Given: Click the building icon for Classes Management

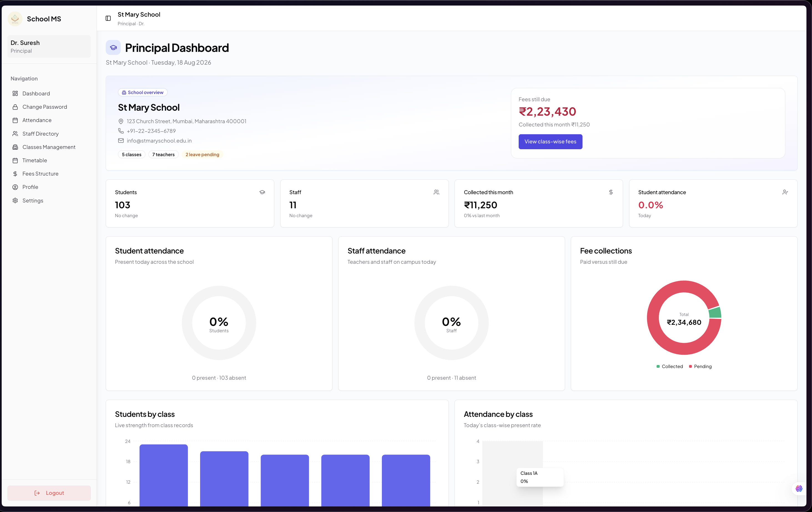Looking at the screenshot, I should coord(15,147).
